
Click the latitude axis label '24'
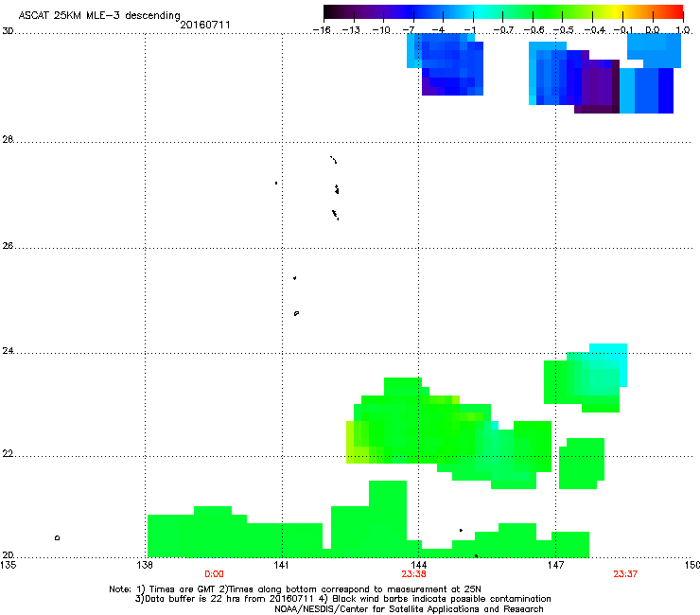[x=8, y=351]
